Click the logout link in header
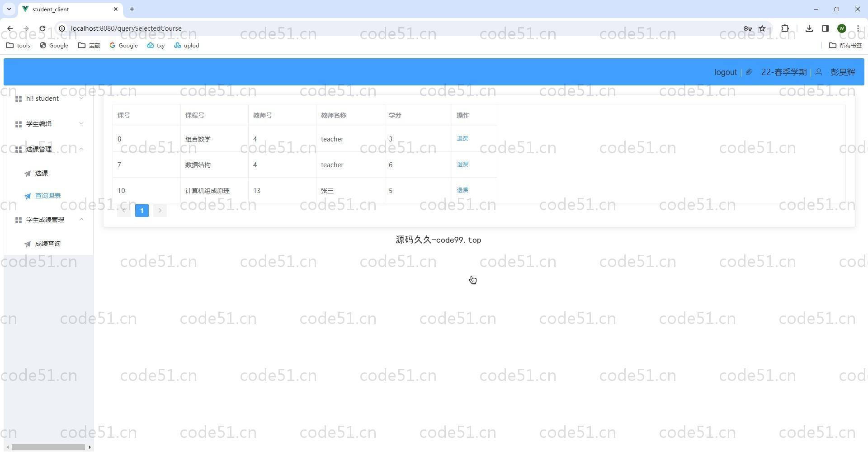This screenshot has width=868, height=470. (x=725, y=72)
